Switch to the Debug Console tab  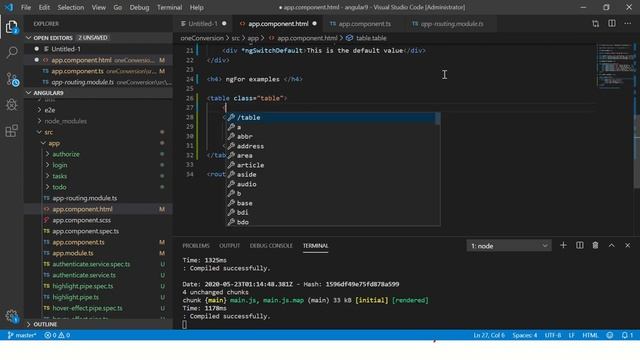(x=271, y=246)
